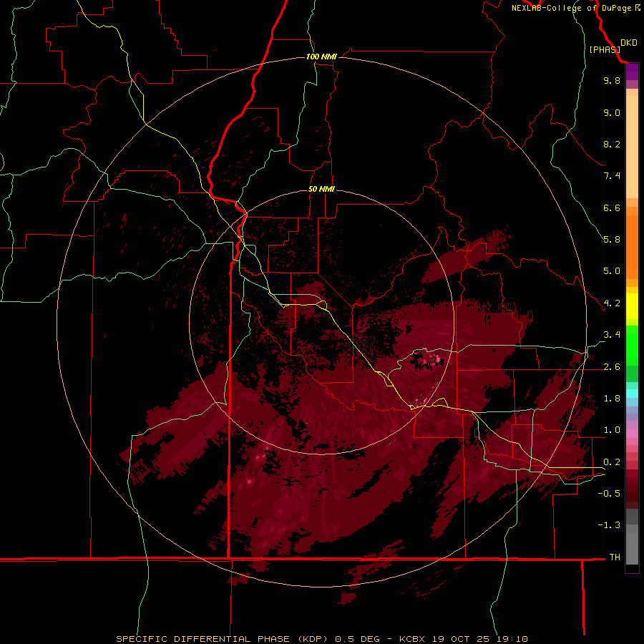Click the 6.6 scale value
Screen dimensions: 644x644
(612, 208)
